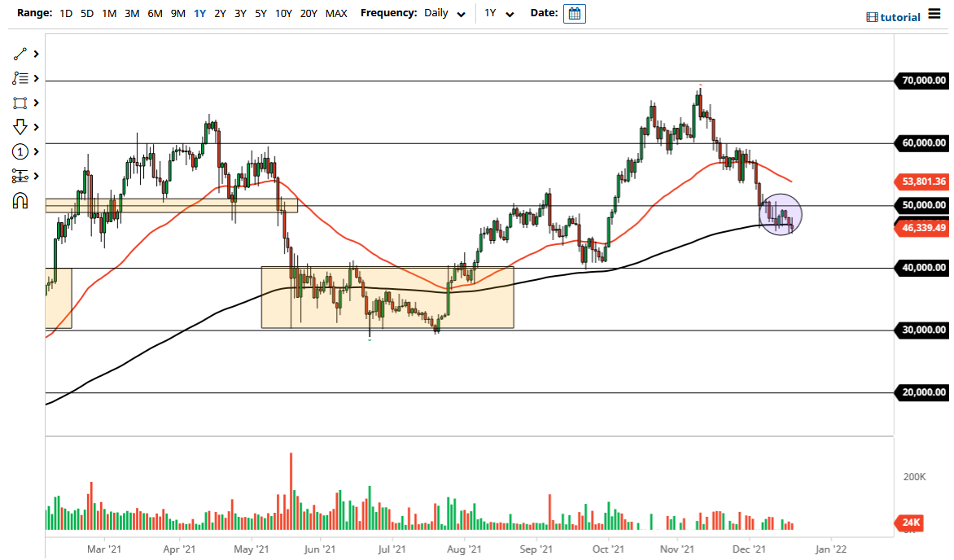Open the tutorial link
This screenshot has height=560, width=954.
(899, 16)
